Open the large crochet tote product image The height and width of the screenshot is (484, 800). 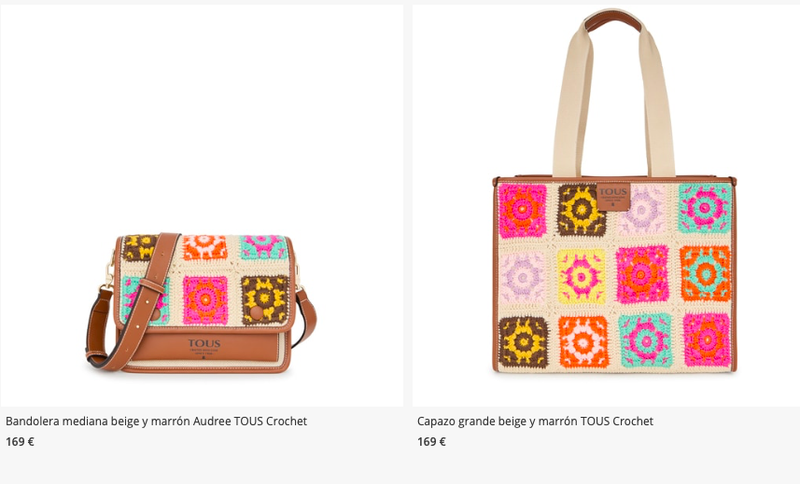tap(606, 206)
